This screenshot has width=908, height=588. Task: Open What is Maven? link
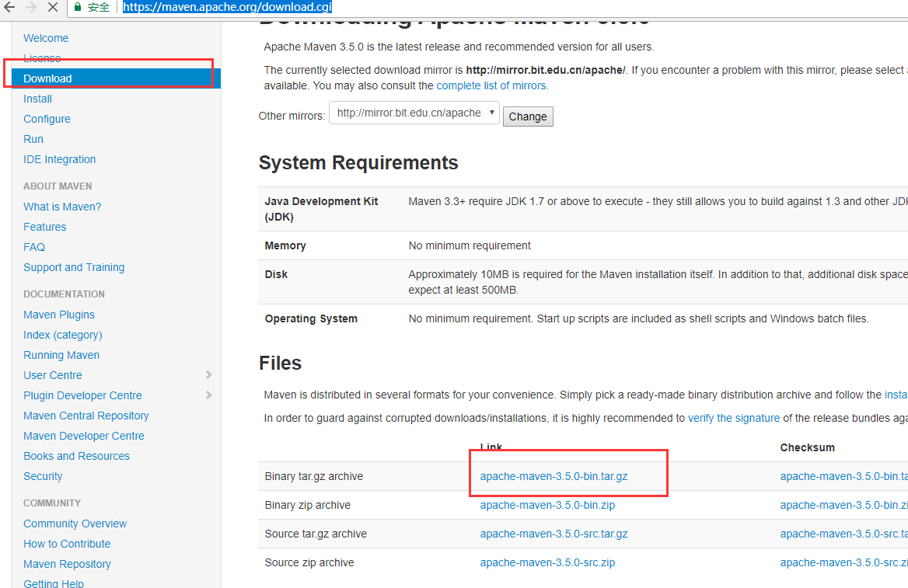click(x=62, y=207)
